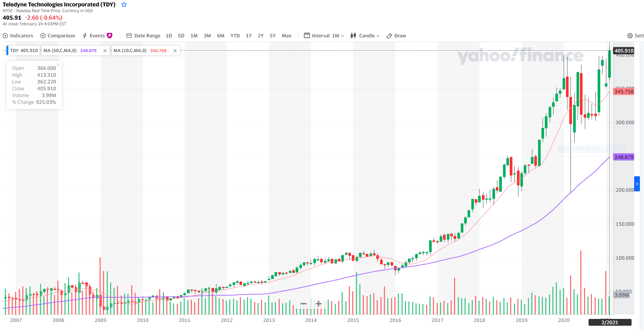This screenshot has height=331, width=644.
Task: Click the Draw pencil icon
Action: 389,36
